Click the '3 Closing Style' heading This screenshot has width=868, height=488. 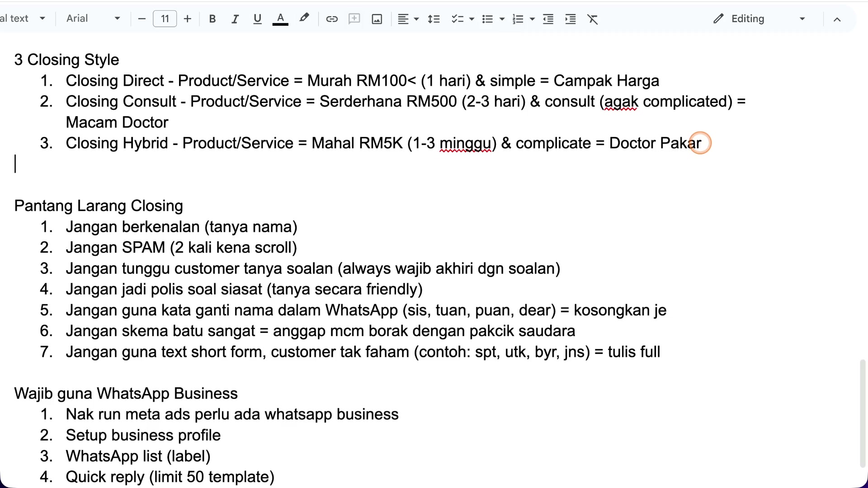pyautogui.click(x=66, y=60)
